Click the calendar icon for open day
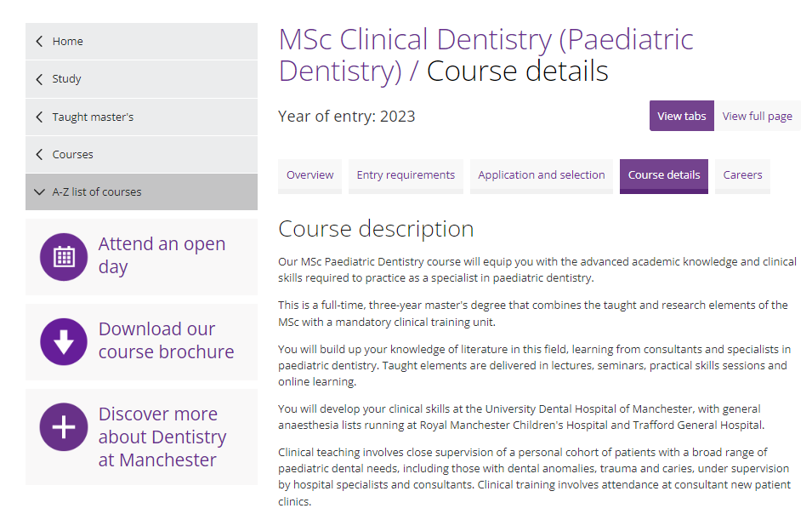This screenshot has height=514, width=812. coord(64,257)
